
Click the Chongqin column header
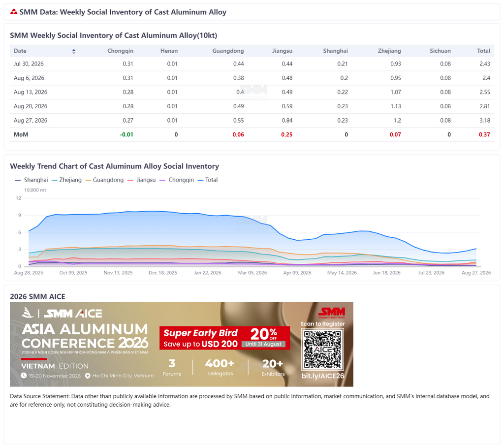tap(120, 51)
